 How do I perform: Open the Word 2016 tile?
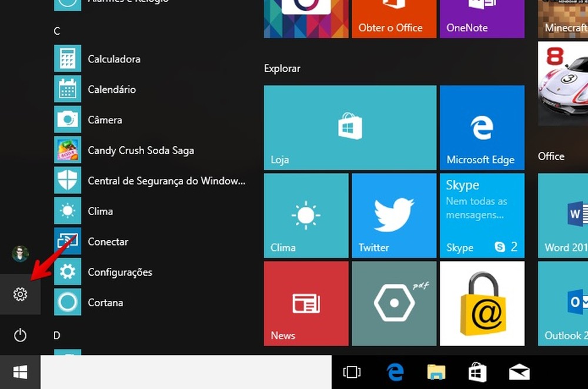[x=563, y=216]
